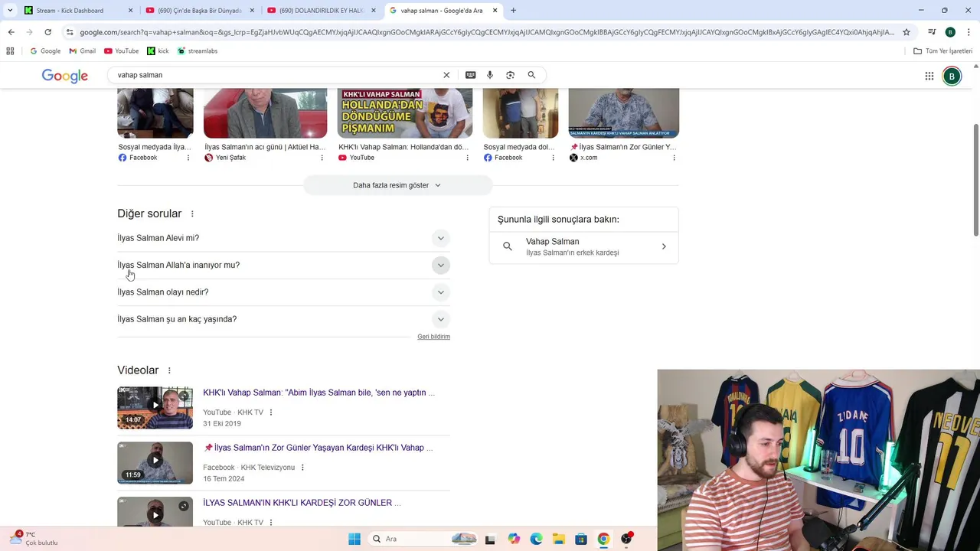This screenshot has width=980, height=551.
Task: Click the Chrome address bar URL
Action: (487, 32)
